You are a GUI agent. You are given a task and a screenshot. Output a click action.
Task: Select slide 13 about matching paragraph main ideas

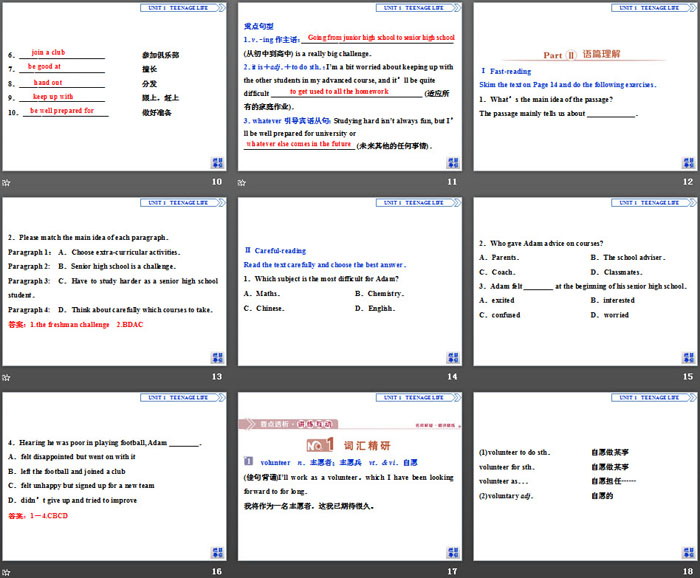pyautogui.click(x=115, y=283)
